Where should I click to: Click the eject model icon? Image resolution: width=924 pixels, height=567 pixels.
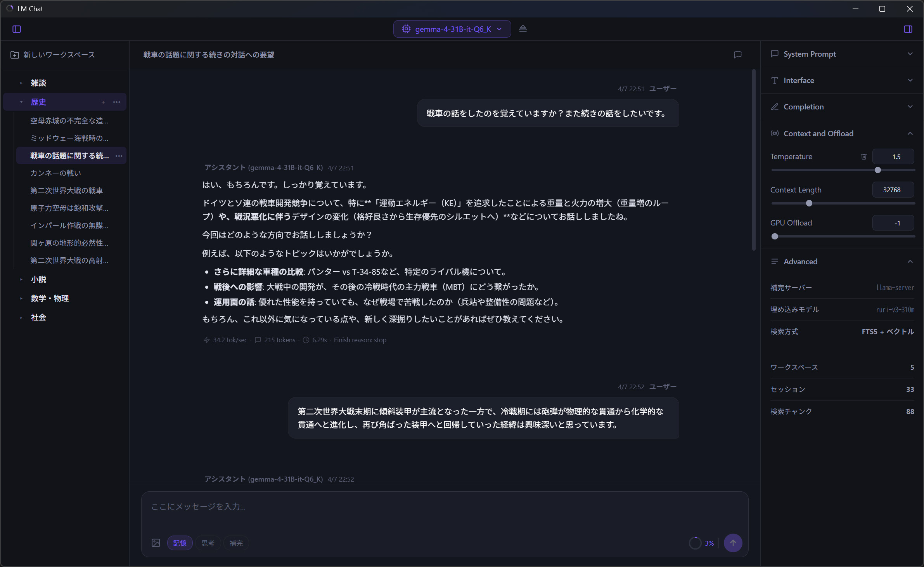click(x=523, y=29)
